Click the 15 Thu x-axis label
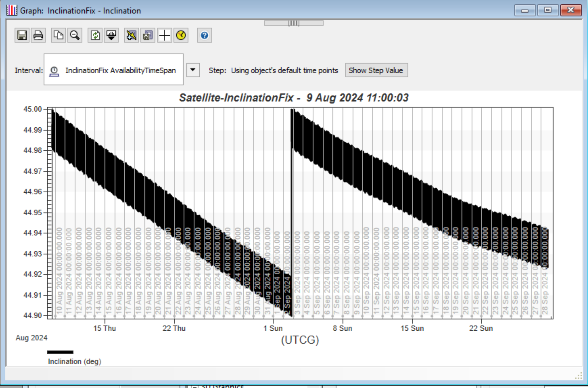 104,328
